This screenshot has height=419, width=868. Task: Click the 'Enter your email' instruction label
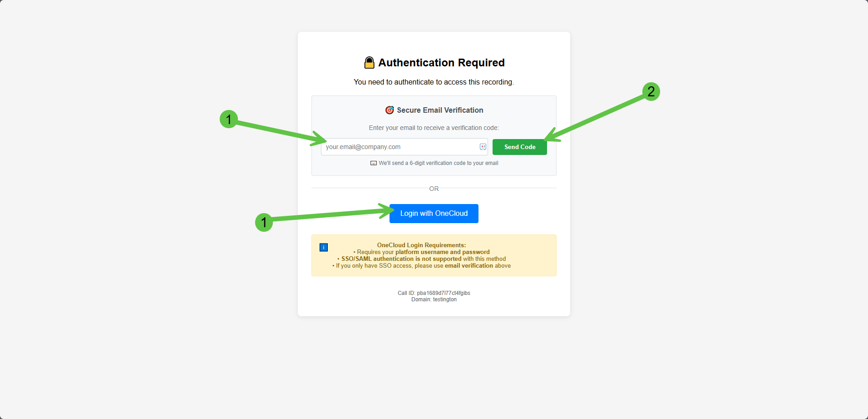point(434,128)
